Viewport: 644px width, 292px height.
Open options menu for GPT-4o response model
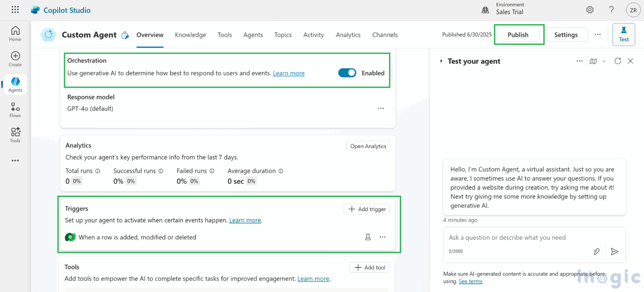click(x=381, y=108)
